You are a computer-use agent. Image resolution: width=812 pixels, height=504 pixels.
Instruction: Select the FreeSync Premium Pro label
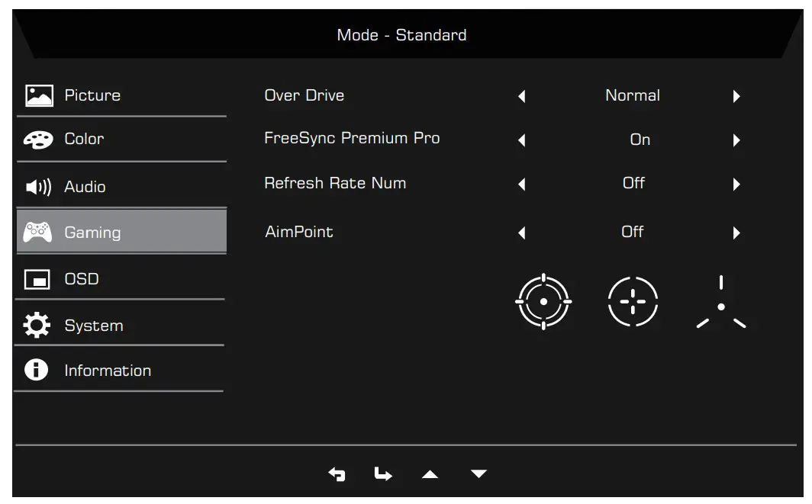pyautogui.click(x=352, y=139)
